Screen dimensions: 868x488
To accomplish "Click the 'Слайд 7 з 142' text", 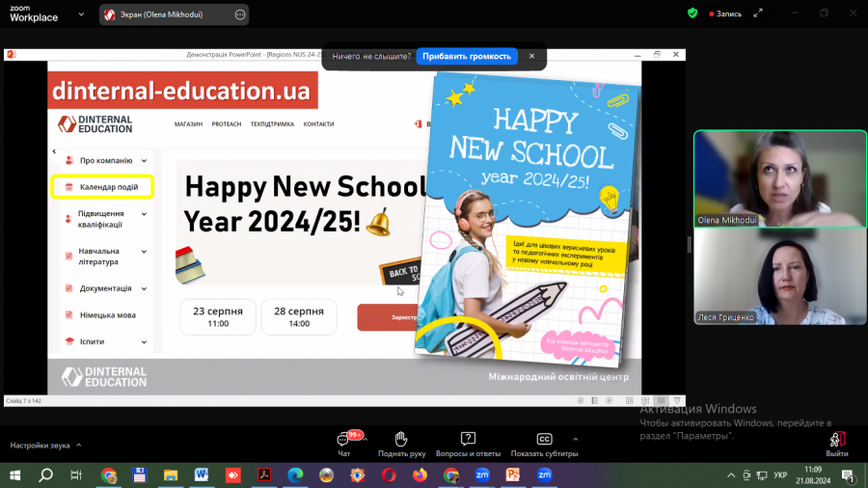I will click(24, 400).
